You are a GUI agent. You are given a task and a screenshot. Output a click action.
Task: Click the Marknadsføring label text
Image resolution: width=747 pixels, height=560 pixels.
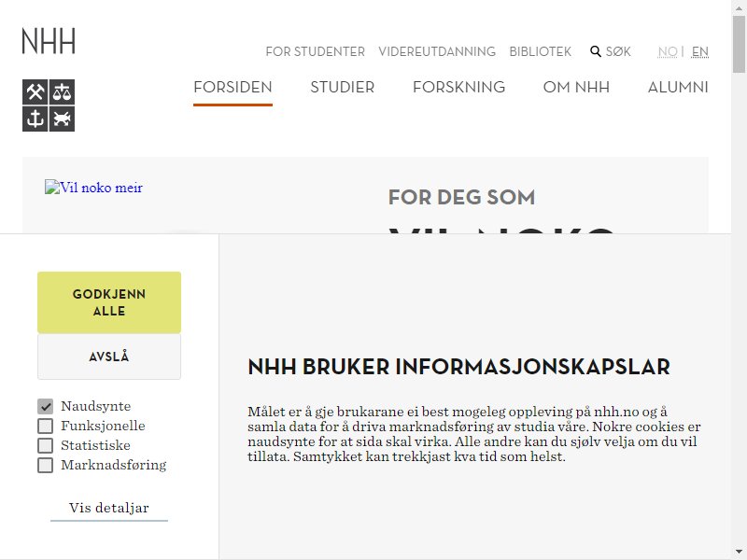(113, 465)
